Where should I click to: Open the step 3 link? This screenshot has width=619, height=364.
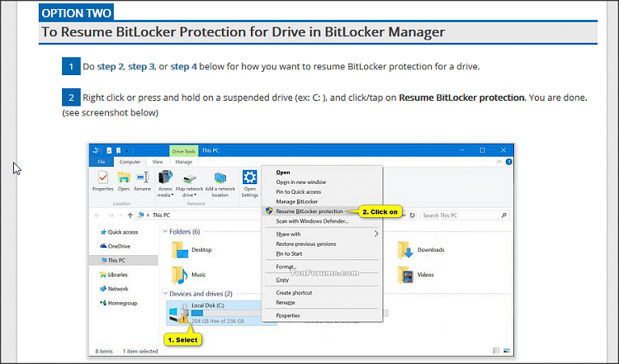point(141,66)
